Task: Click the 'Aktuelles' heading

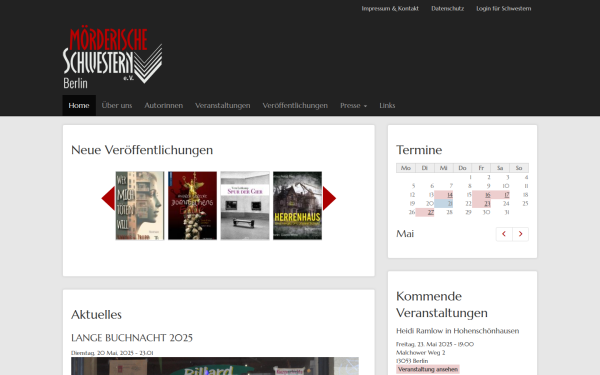Action: [x=96, y=315]
